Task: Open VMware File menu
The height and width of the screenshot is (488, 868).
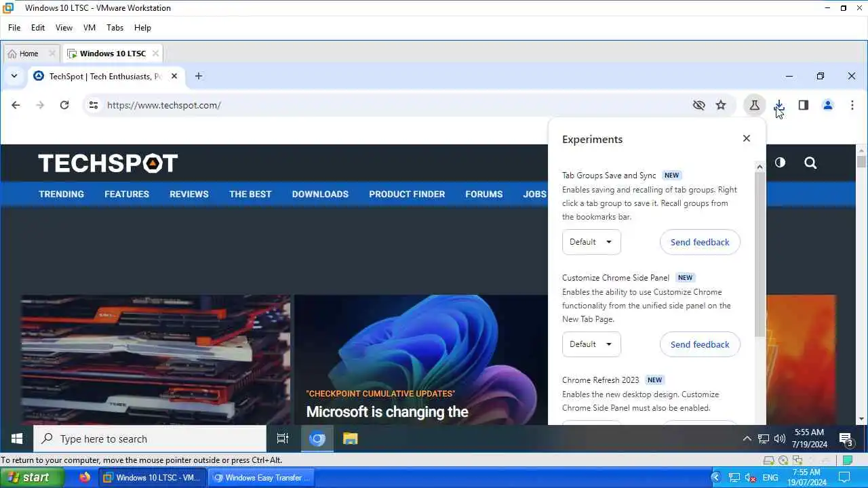Action: click(x=14, y=28)
